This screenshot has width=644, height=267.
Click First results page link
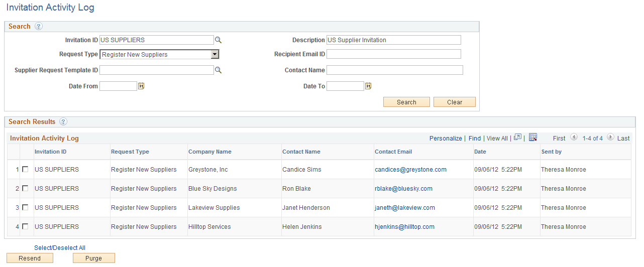click(559, 139)
